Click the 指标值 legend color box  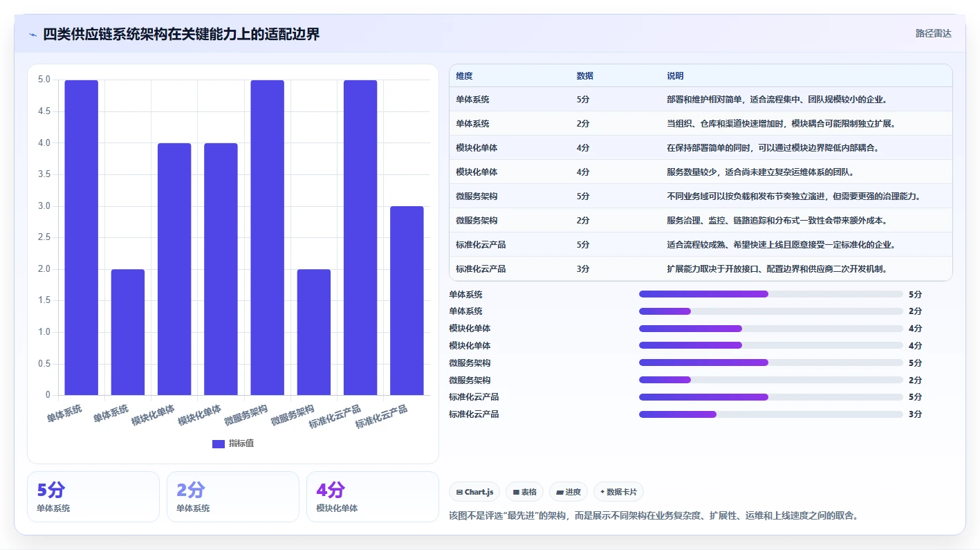coord(218,443)
